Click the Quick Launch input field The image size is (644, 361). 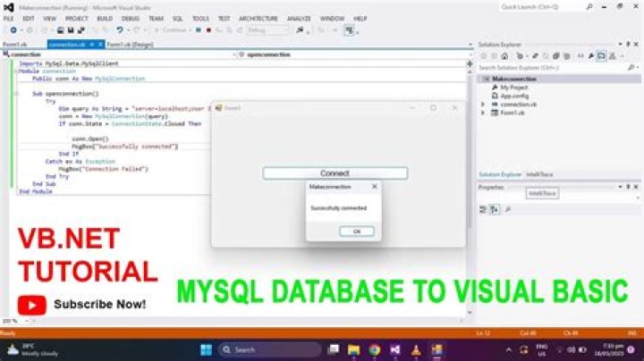[x=542, y=7]
